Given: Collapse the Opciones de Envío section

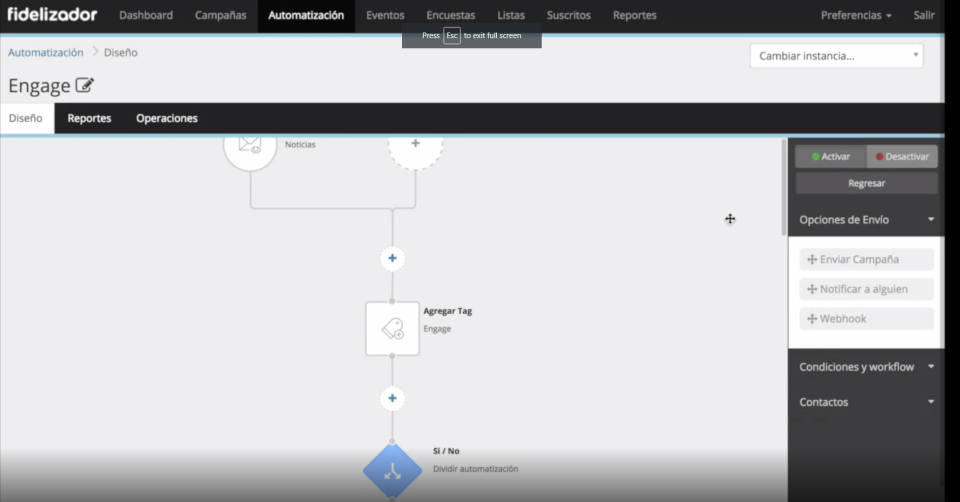Looking at the screenshot, I should click(x=866, y=219).
